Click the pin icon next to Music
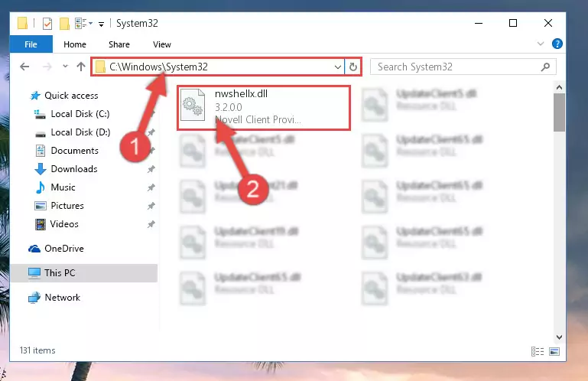Viewport: 588px width, 381px height. pyautogui.click(x=151, y=187)
